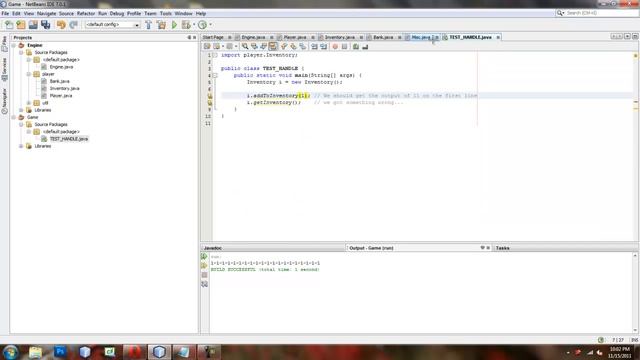640x360 pixels.
Task: Click the red Stop icon in Output panel
Action: pyautogui.click(x=204, y=275)
